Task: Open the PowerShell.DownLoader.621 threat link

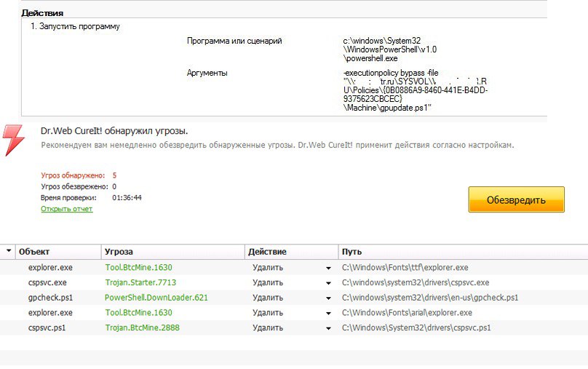Action: click(156, 298)
